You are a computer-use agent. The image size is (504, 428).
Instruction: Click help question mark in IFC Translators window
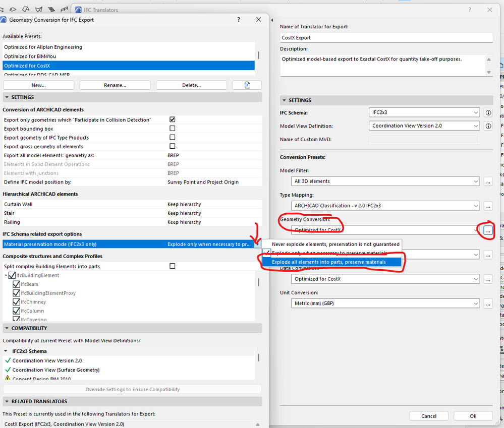(470, 10)
